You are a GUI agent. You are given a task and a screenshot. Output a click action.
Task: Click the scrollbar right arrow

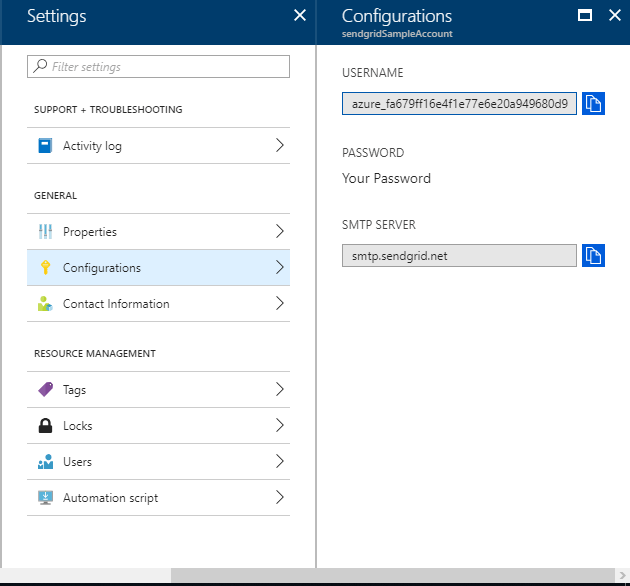tap(622, 575)
